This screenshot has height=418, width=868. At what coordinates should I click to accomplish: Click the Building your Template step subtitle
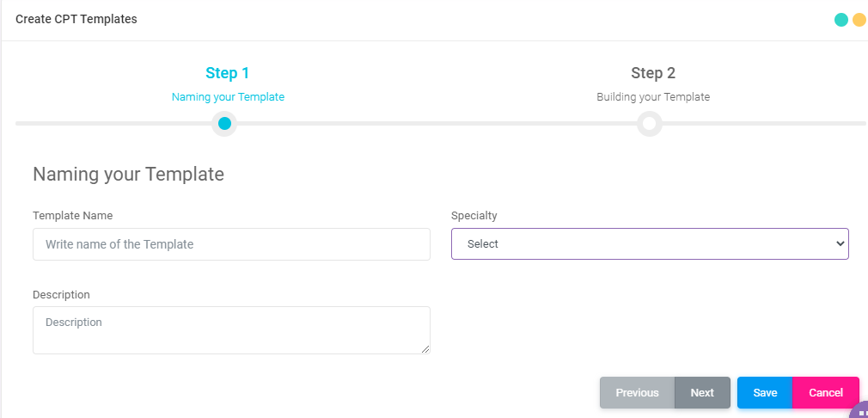tap(653, 97)
